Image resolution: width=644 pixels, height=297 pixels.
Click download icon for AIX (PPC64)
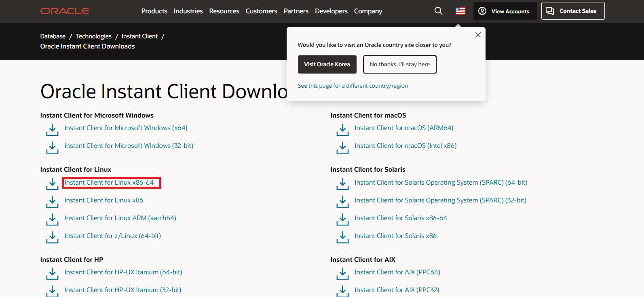click(342, 274)
